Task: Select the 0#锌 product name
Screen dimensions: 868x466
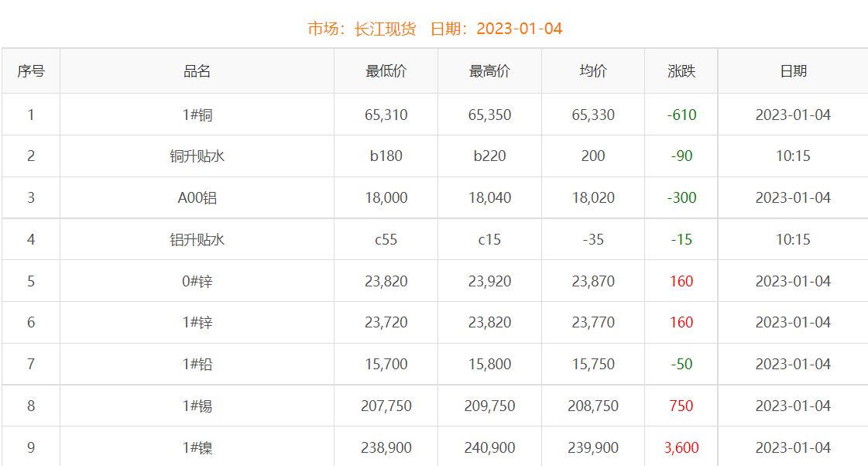Action: click(x=197, y=282)
